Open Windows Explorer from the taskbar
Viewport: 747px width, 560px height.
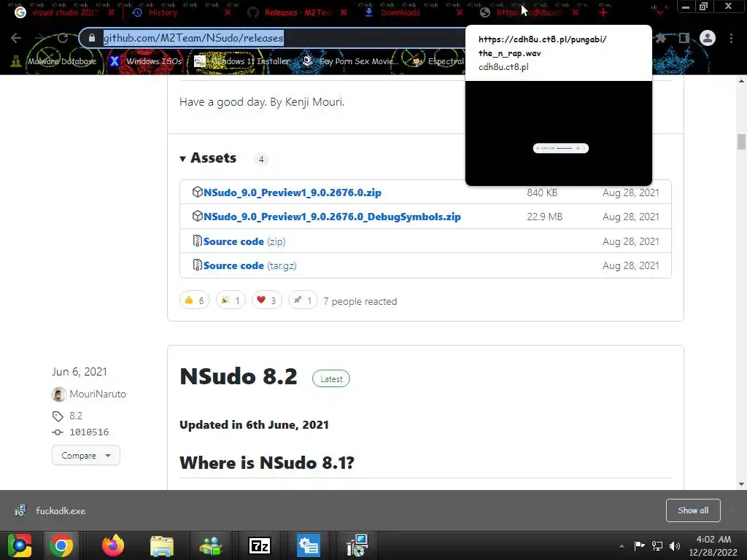point(162,545)
